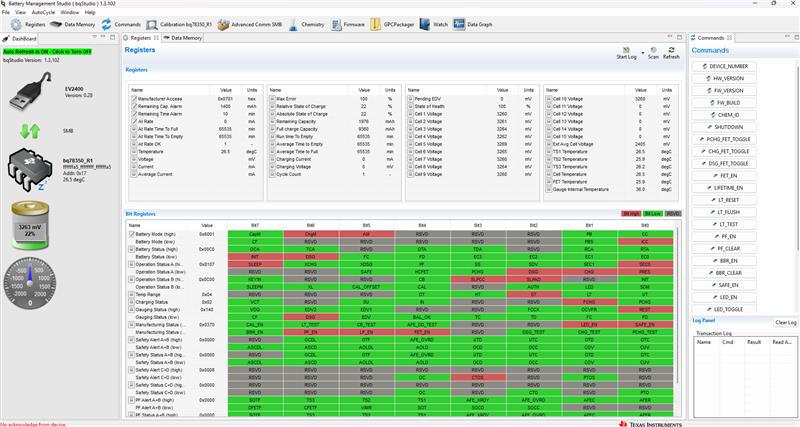Click the red SLEEP bit cell
This screenshot has width=800, height=427.
(255, 264)
